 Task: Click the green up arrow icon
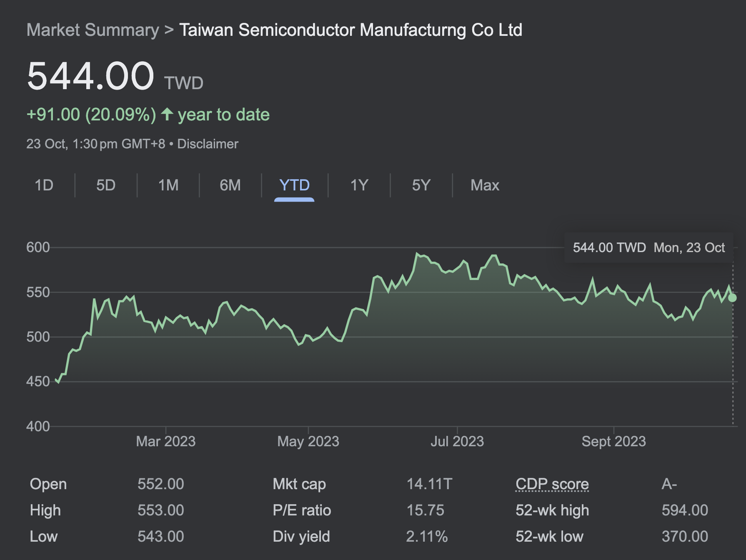pos(167,114)
